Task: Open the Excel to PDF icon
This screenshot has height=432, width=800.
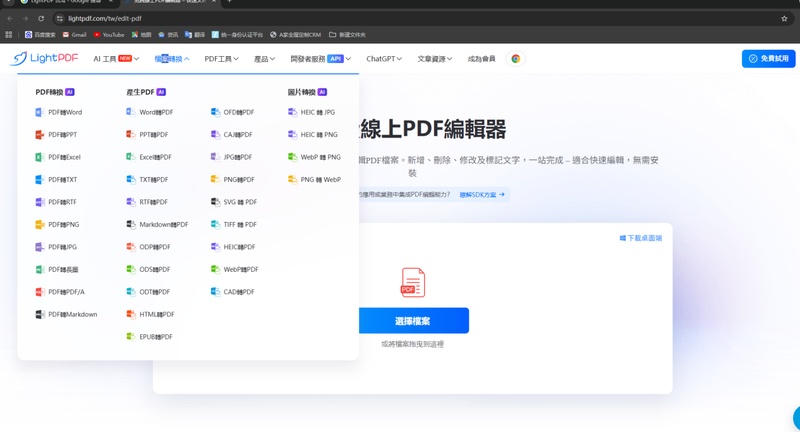Action: point(131,157)
